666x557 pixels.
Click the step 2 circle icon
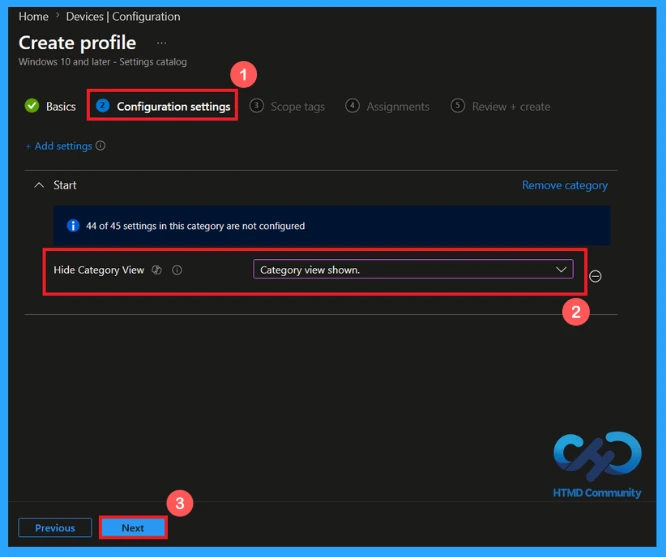click(x=102, y=105)
